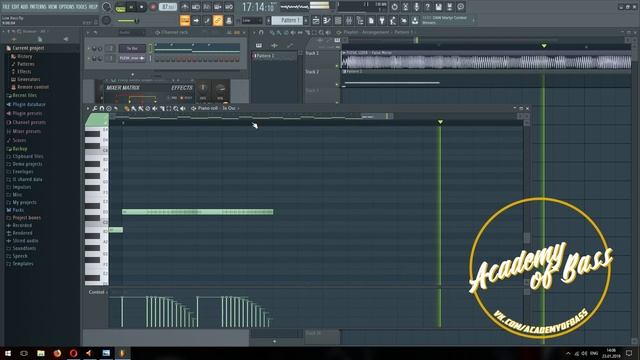Open Recent files in browser
Screen dimensions: 640x360
(x=24, y=96)
